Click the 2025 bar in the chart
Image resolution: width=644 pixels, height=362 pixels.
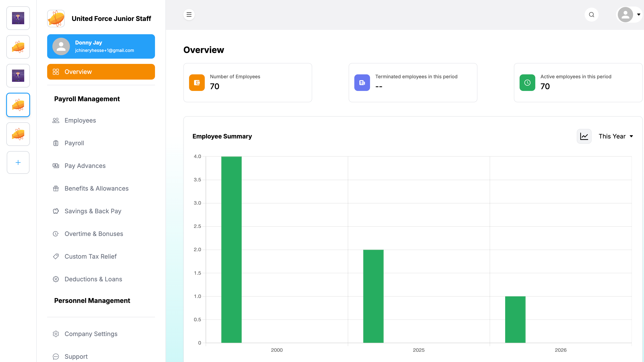click(x=373, y=296)
